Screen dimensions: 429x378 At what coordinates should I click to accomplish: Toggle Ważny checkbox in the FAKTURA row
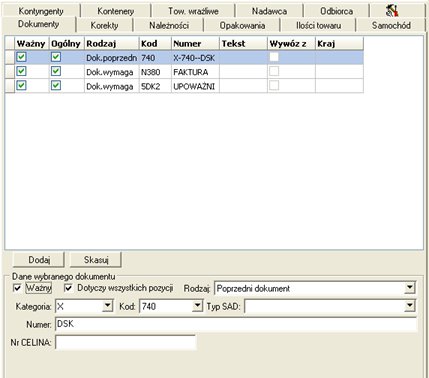(21, 71)
